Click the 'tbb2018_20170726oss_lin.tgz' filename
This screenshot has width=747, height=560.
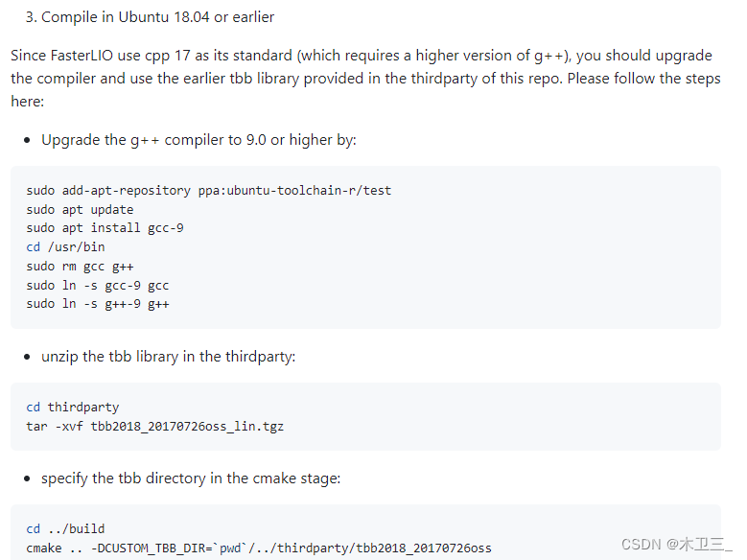pyautogui.click(x=187, y=426)
